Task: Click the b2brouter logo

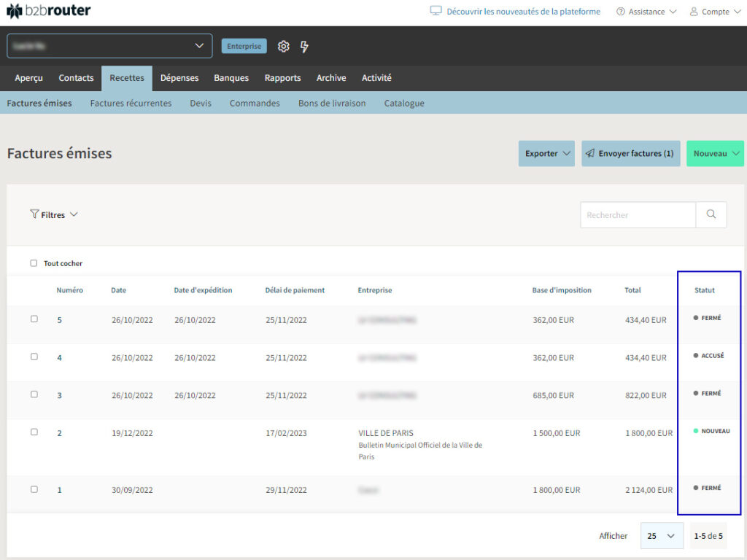Action: click(49, 10)
